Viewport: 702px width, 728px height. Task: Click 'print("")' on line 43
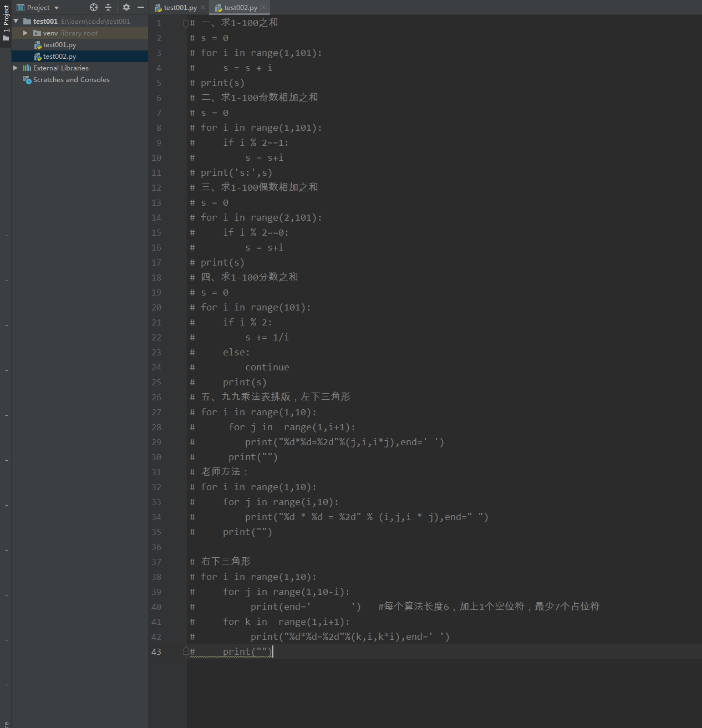point(247,652)
